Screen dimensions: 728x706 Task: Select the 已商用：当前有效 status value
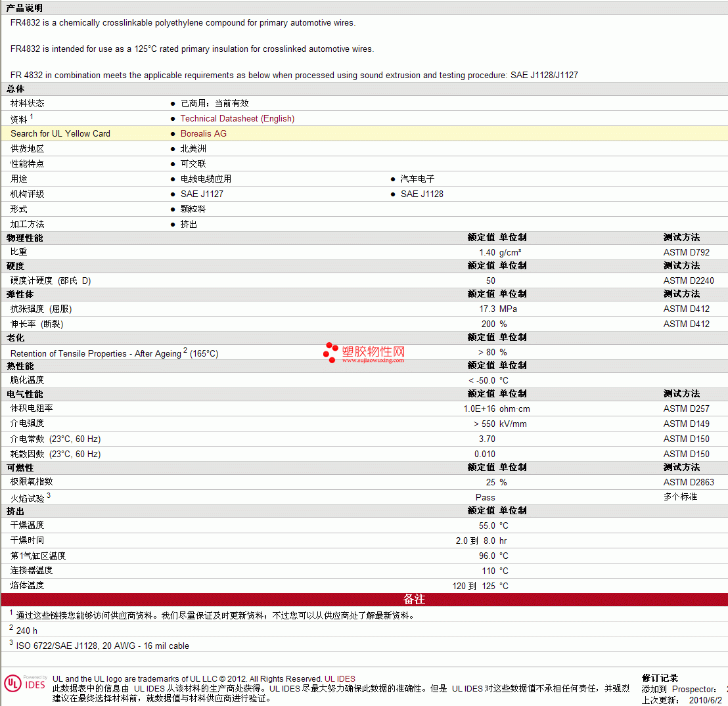[x=214, y=104]
